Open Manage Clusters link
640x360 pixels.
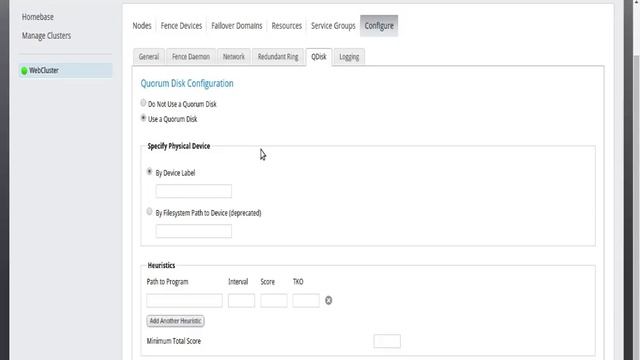(47, 36)
